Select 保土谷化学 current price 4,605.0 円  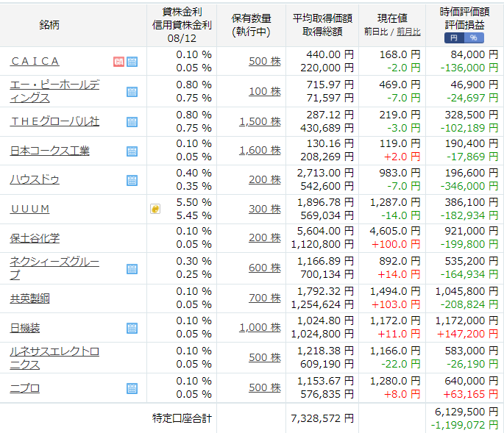click(395, 231)
